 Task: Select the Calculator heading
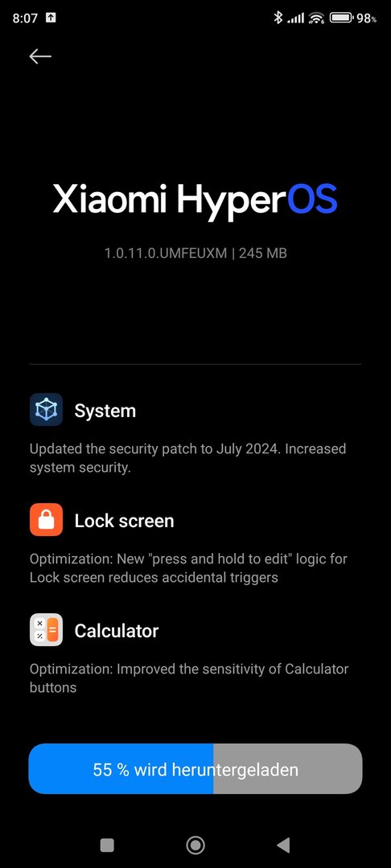[117, 631]
